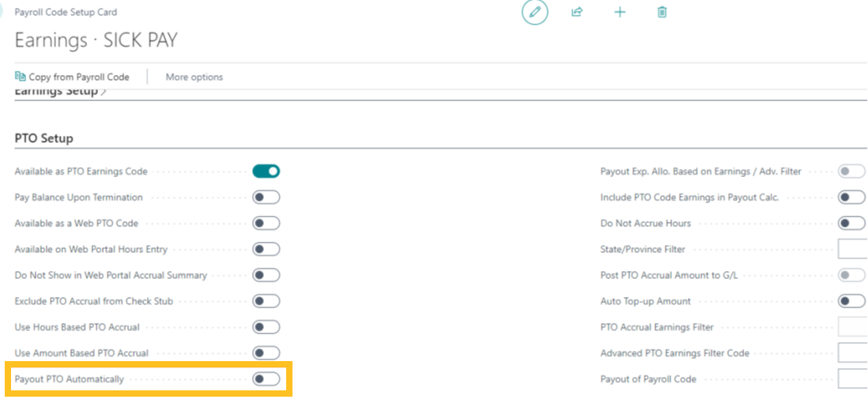Click the Payout of Payroll Code field
The width and height of the screenshot is (868, 403).
(852, 379)
